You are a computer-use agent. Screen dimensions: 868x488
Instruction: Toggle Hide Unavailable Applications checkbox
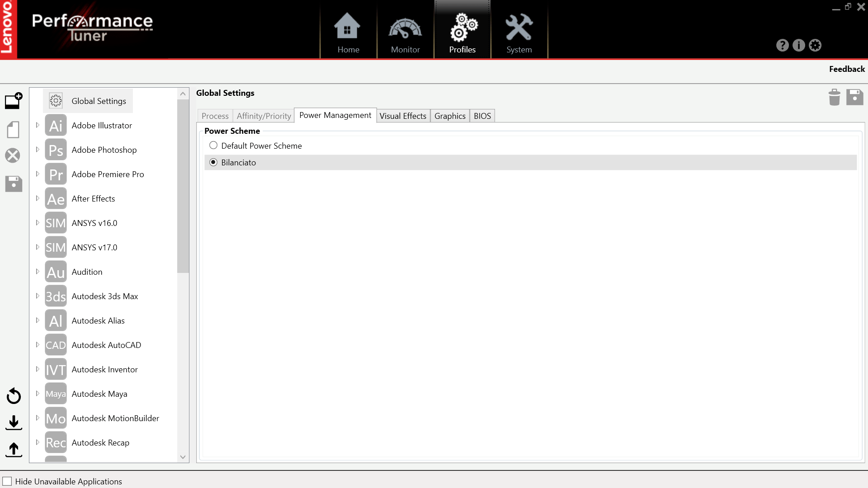7,481
